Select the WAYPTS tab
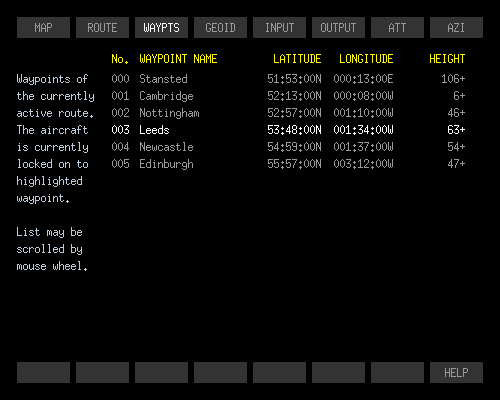Image resolution: width=500 pixels, height=400 pixels. [161, 28]
